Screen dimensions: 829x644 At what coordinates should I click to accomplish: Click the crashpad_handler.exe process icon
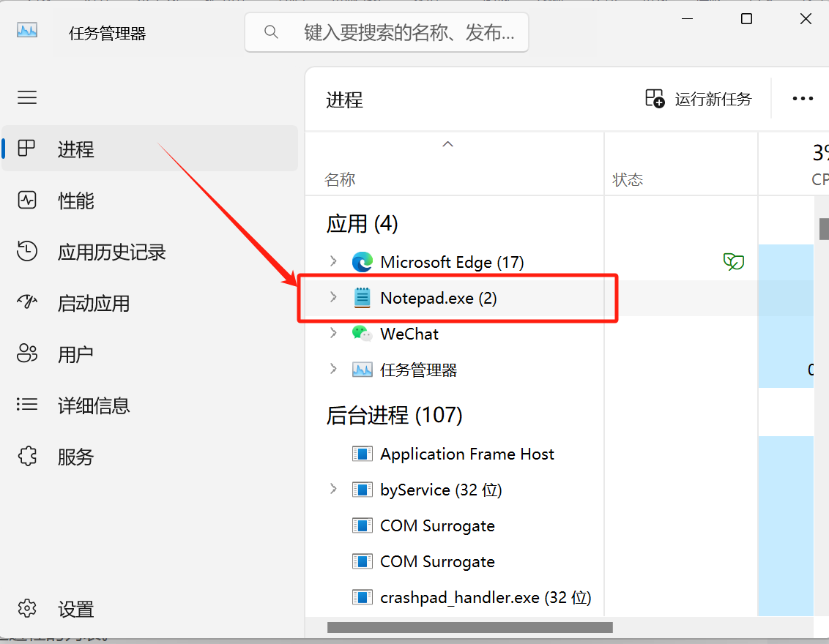pos(363,597)
